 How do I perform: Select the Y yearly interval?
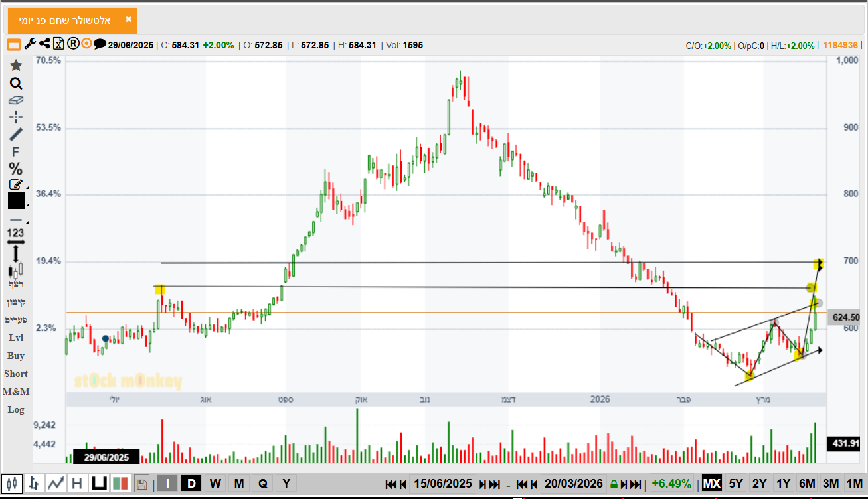pyautogui.click(x=286, y=484)
